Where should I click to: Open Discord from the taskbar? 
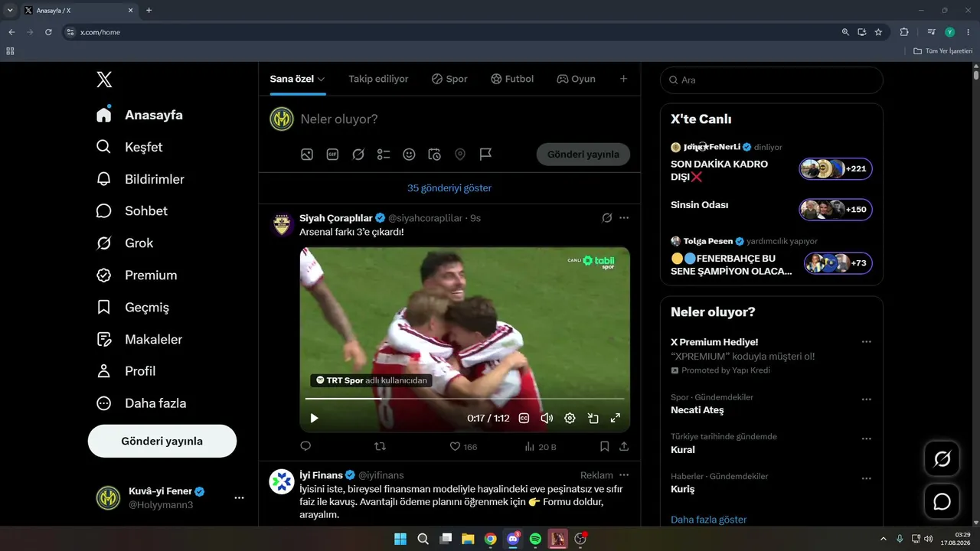point(513,539)
